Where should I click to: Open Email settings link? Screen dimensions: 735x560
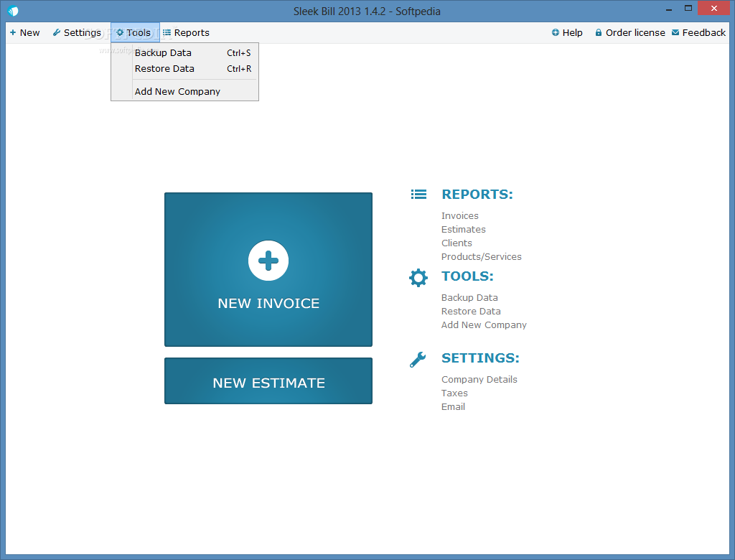point(453,406)
